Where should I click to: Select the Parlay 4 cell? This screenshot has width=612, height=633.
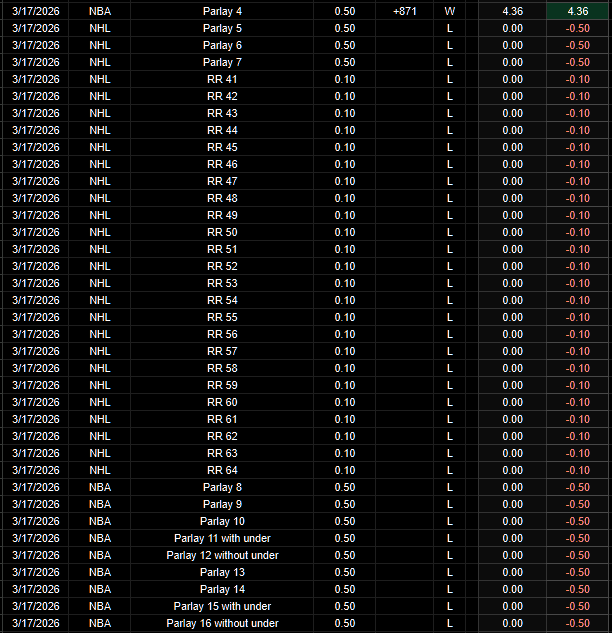[222, 11]
